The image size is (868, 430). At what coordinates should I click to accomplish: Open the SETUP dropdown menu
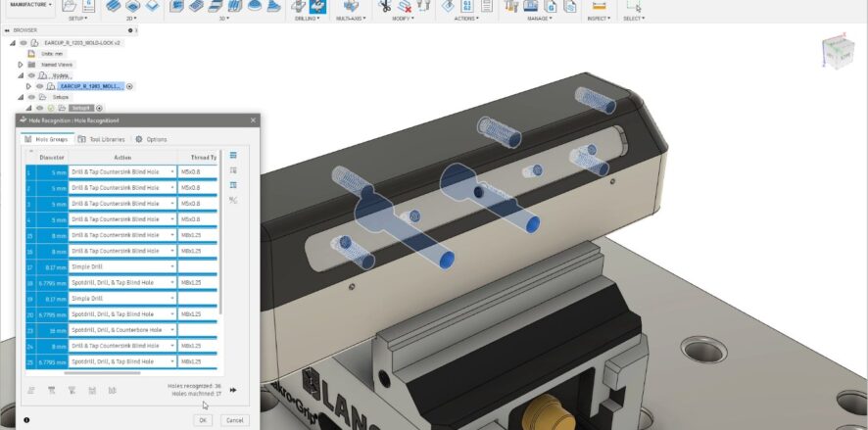78,19
